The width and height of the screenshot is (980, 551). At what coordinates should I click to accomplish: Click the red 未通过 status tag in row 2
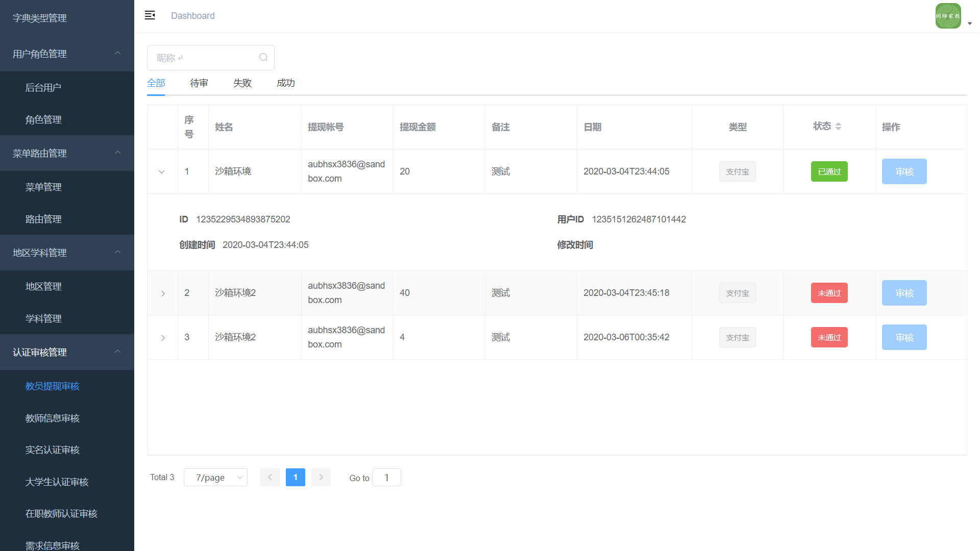coord(829,293)
